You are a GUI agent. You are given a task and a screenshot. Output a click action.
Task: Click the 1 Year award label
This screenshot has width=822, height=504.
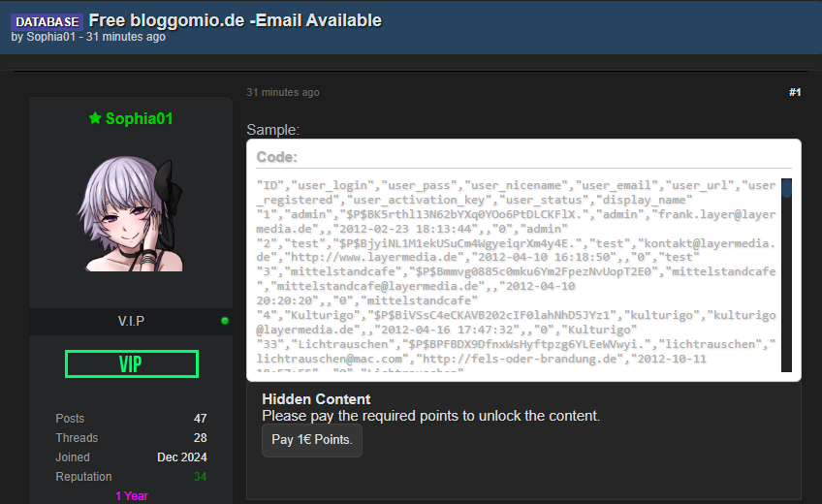(132, 495)
